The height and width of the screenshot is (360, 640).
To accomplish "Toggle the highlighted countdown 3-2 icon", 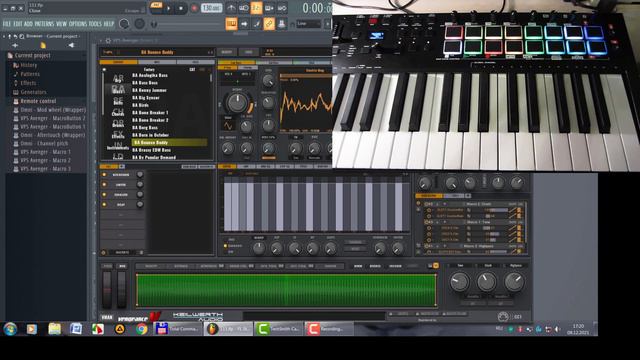I will click(256, 8).
